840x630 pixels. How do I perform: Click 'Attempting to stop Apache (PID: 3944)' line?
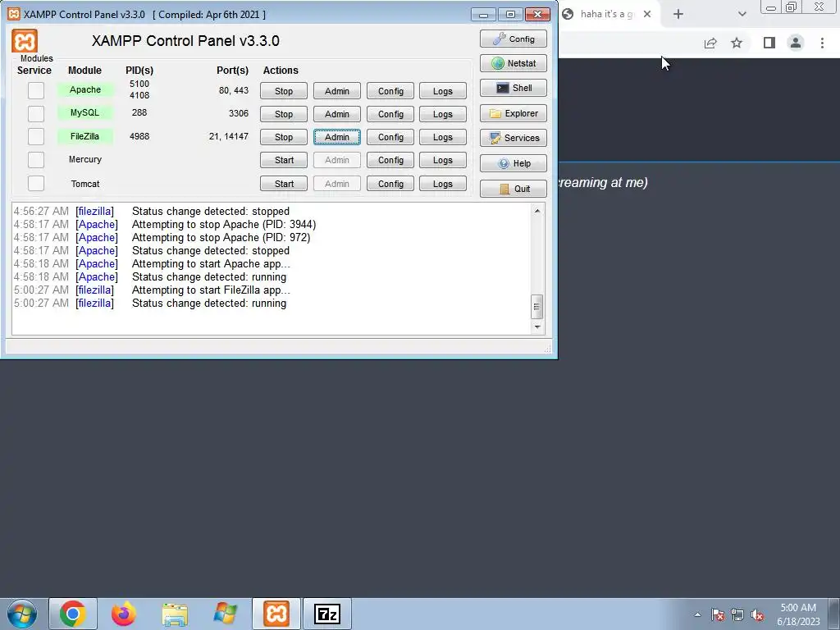tap(224, 224)
